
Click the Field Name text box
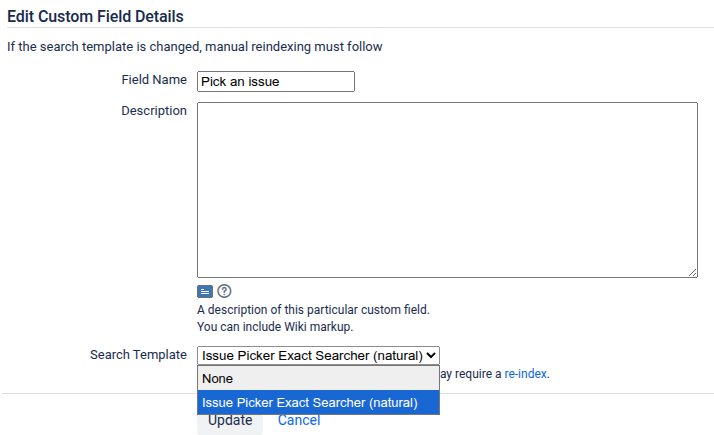tap(276, 81)
